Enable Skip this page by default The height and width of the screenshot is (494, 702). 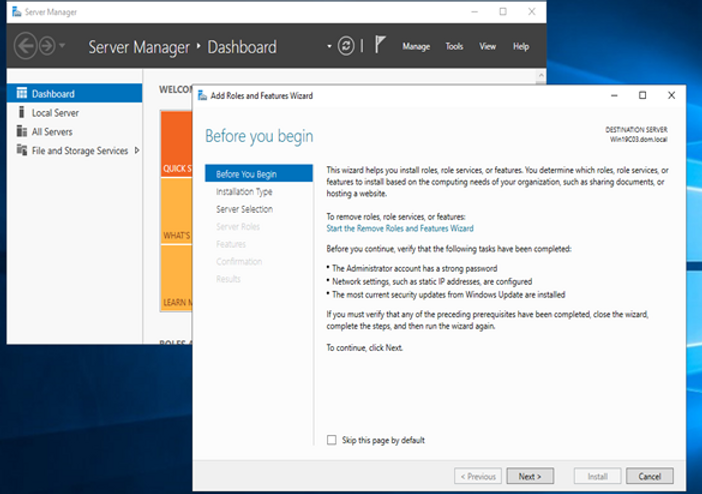click(333, 440)
